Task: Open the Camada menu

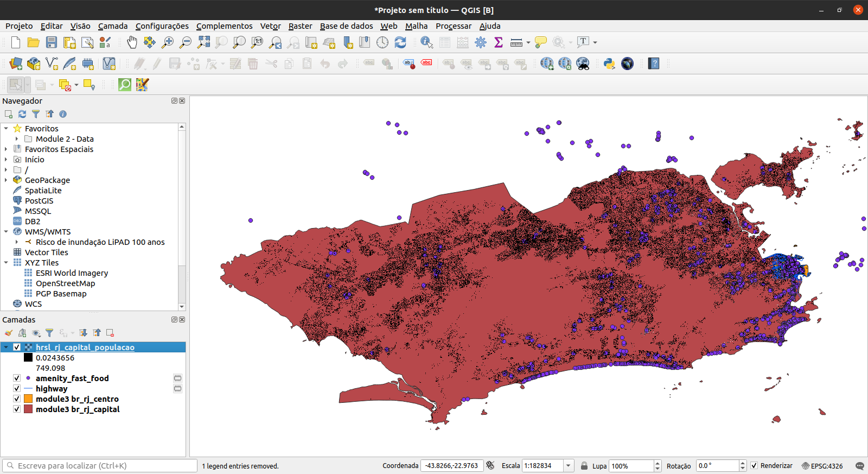Action: (x=113, y=26)
